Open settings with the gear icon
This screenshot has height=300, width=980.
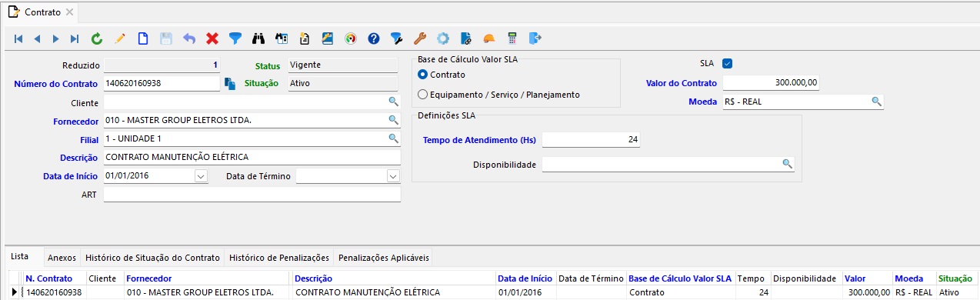[443, 38]
